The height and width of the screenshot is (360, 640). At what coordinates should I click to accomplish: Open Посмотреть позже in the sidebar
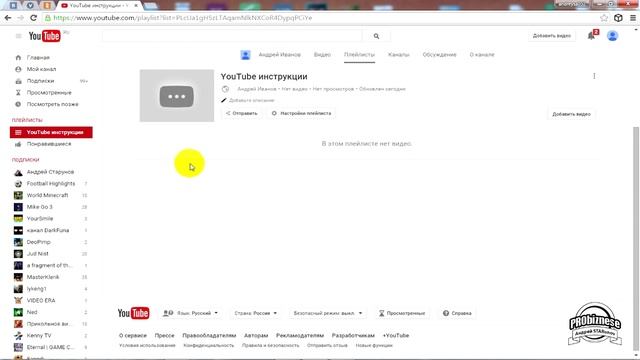[x=52, y=104]
